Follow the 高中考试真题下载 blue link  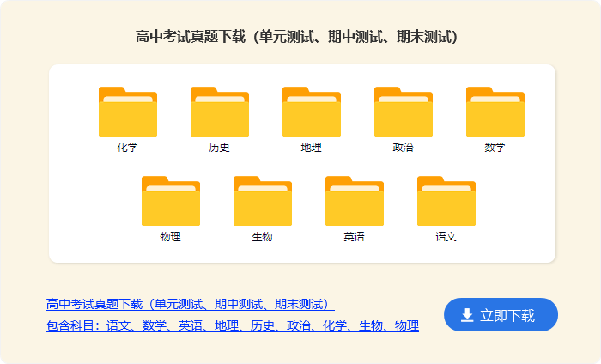(x=190, y=304)
